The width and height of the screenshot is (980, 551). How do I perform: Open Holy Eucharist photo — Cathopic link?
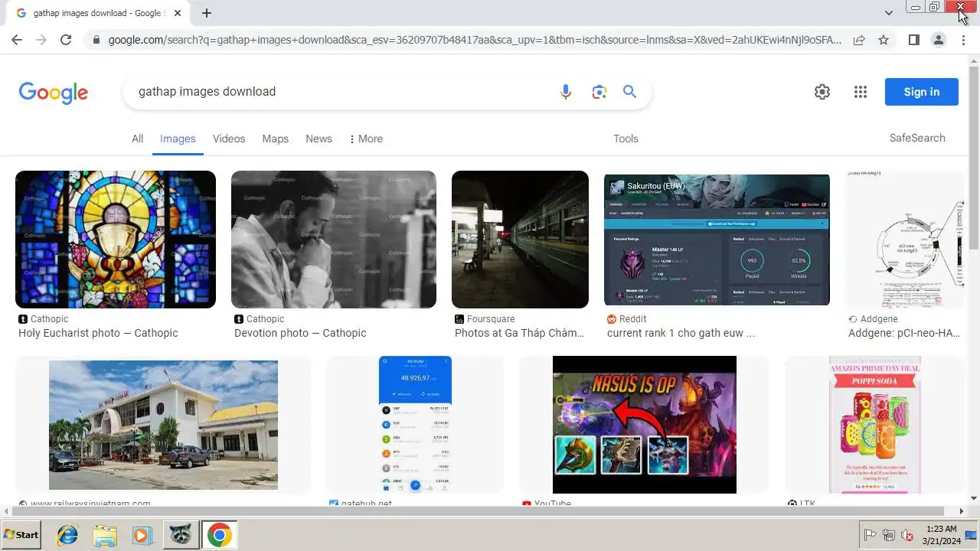coord(98,333)
